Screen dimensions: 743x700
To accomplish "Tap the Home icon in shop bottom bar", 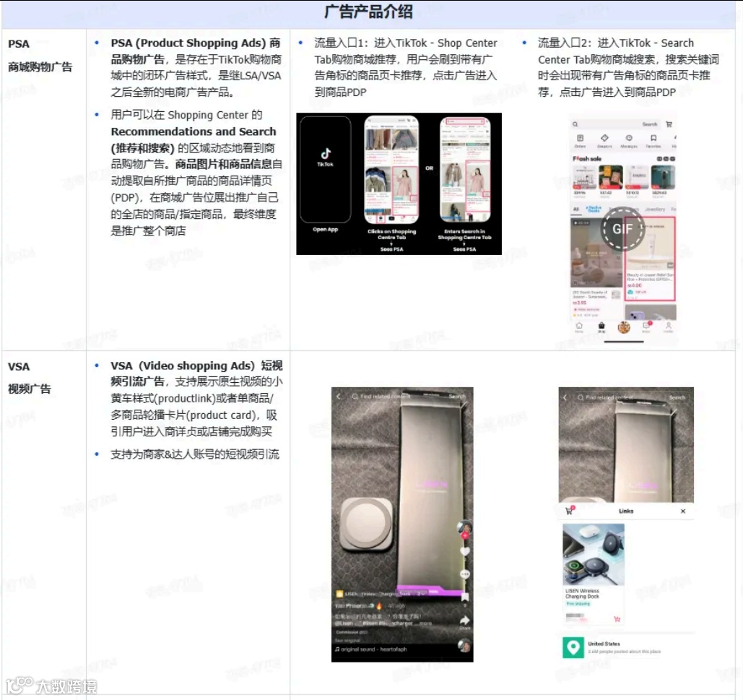I will (579, 326).
